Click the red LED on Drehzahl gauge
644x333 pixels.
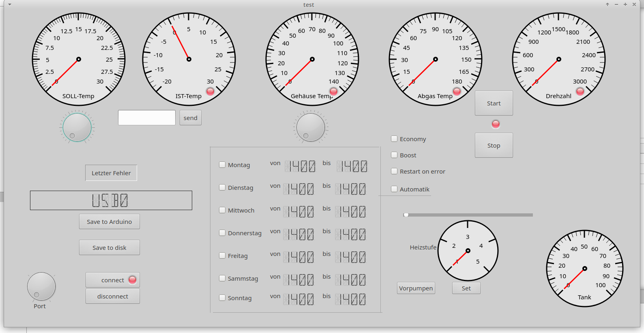click(x=580, y=91)
